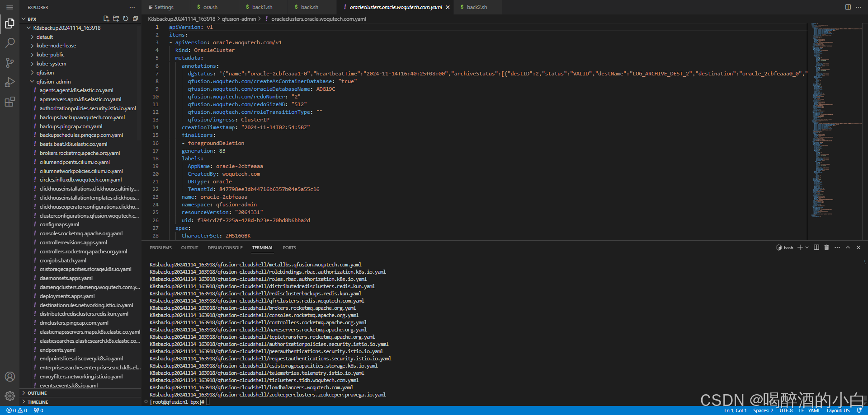Click the ports forwarded status item

click(38, 410)
